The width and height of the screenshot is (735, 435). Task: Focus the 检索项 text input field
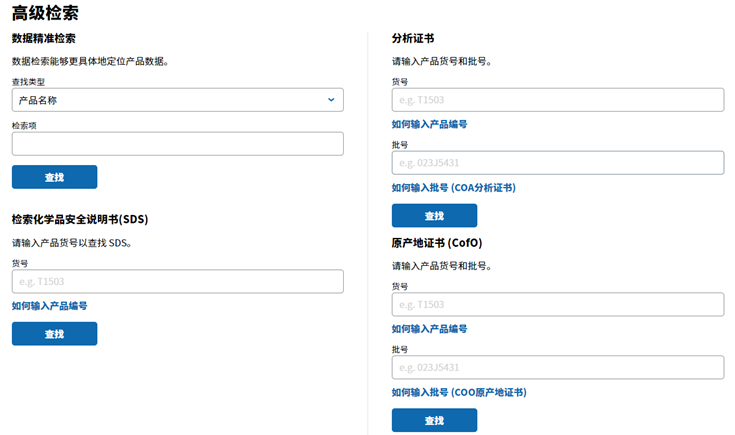click(177, 144)
